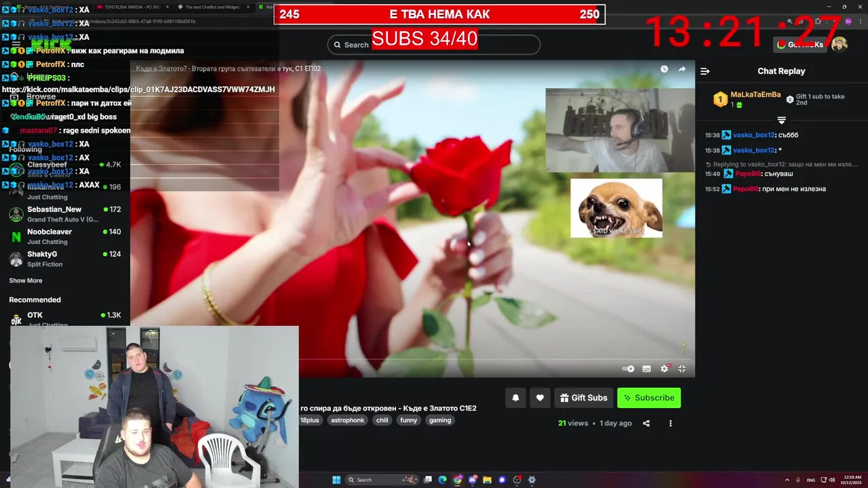The image size is (868, 488).
Task: Select the chill tag
Action: 382,420
